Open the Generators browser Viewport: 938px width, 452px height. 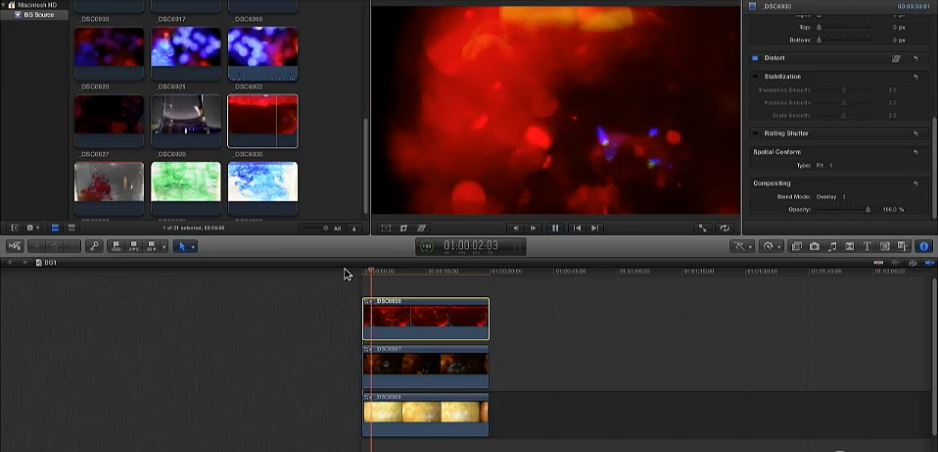pos(885,246)
